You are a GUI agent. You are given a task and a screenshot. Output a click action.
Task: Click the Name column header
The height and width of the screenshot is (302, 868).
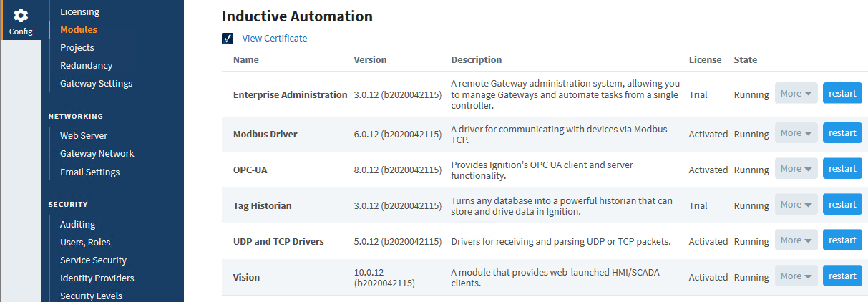click(246, 59)
